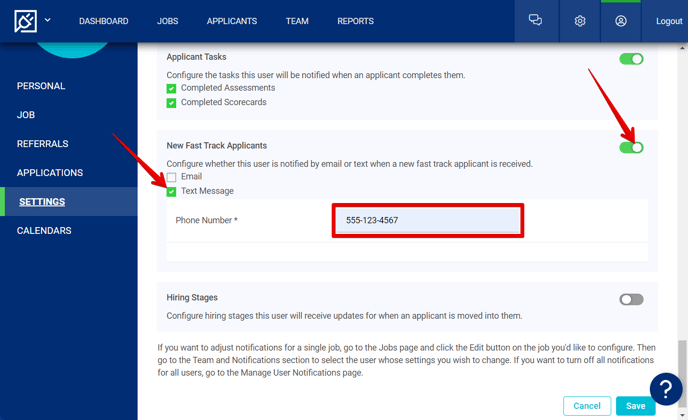Uncheck the Text Message checkbox
688x420 pixels.
(x=171, y=191)
